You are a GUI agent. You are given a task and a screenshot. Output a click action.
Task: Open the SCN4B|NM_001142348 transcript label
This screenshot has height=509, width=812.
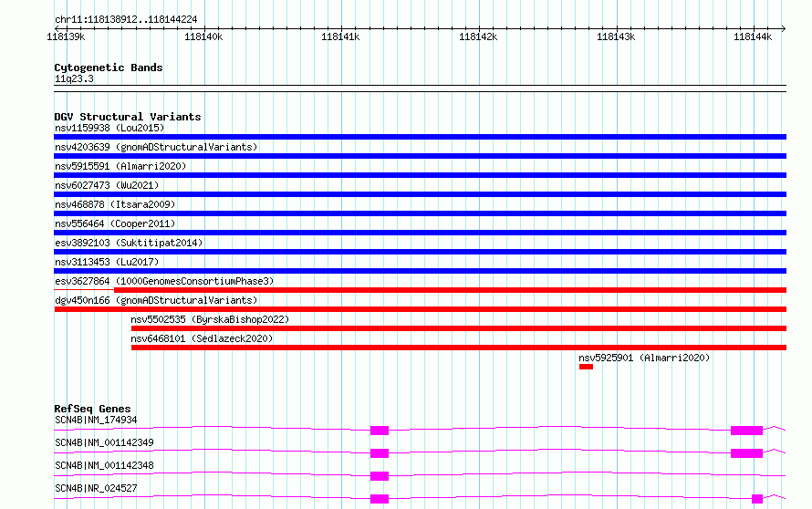(104, 465)
